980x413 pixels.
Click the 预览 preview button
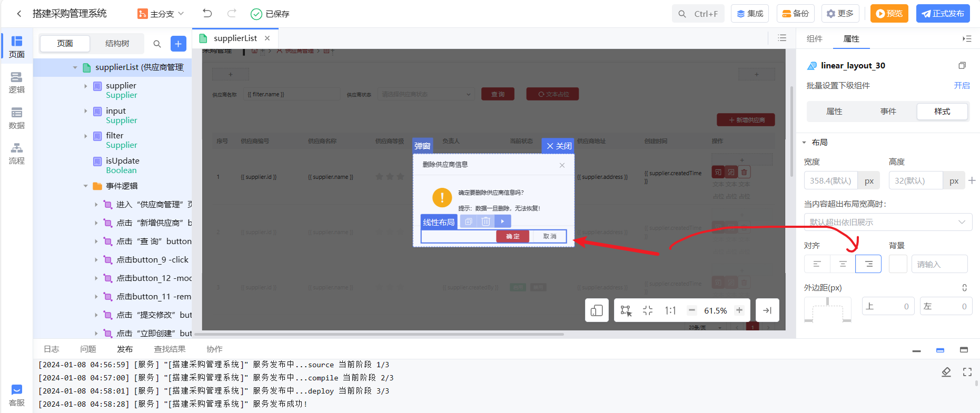click(889, 14)
